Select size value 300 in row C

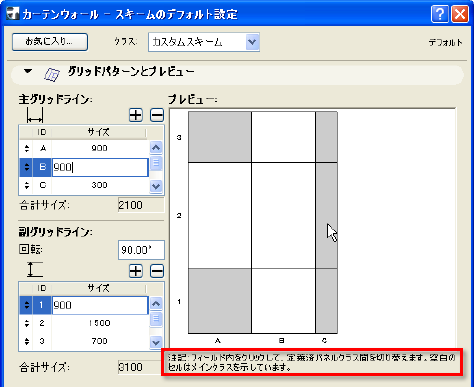(x=99, y=185)
